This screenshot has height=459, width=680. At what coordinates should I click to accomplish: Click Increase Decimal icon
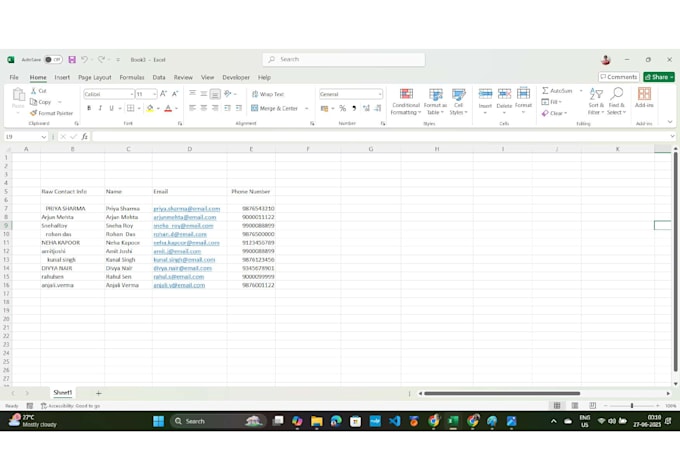pyautogui.click(x=366, y=108)
